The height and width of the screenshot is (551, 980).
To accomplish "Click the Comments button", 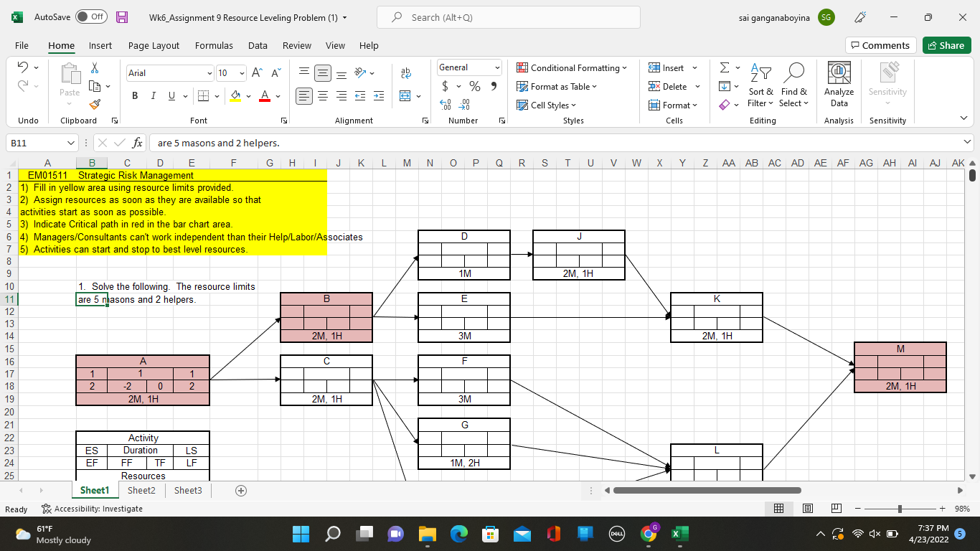I will tap(880, 45).
